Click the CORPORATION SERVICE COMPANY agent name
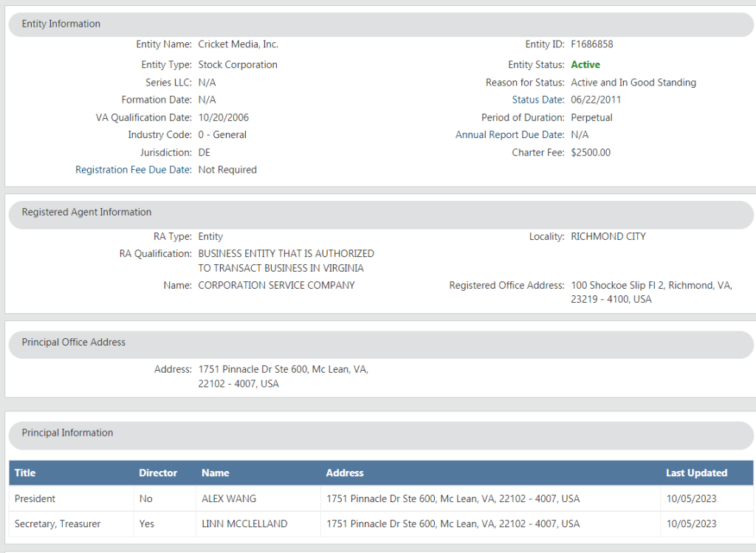Image resolution: width=756 pixels, height=553 pixels. tap(275, 285)
